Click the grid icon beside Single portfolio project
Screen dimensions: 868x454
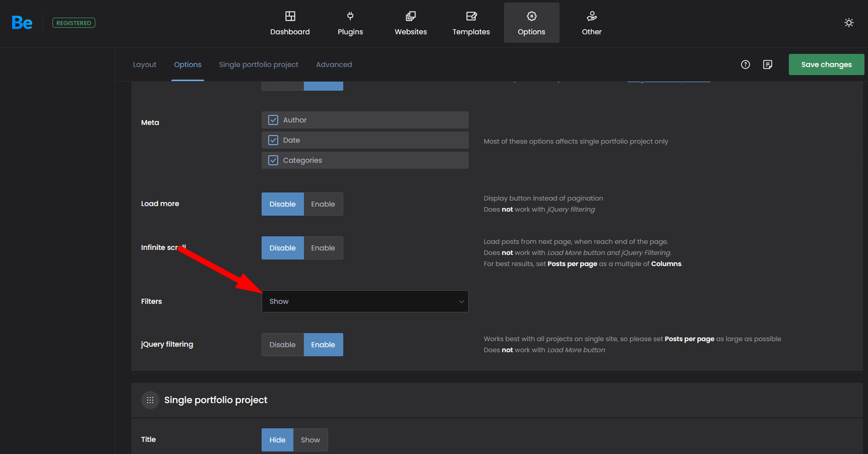click(x=150, y=400)
